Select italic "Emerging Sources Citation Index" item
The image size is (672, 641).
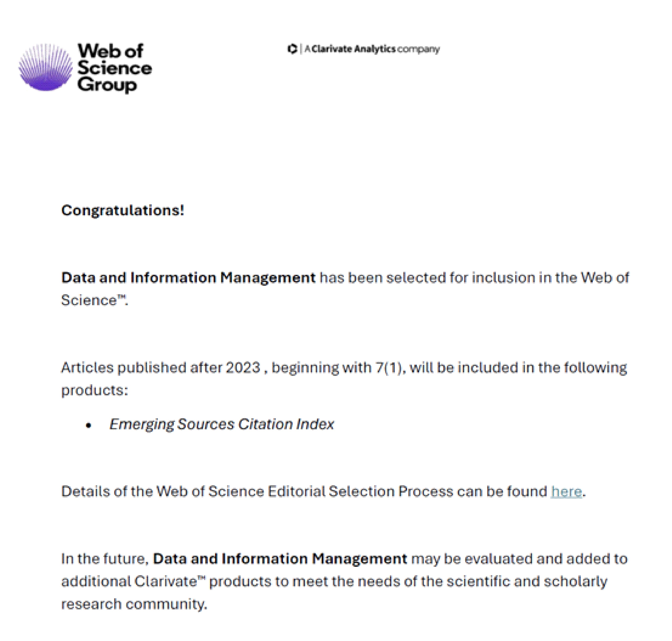(221, 424)
